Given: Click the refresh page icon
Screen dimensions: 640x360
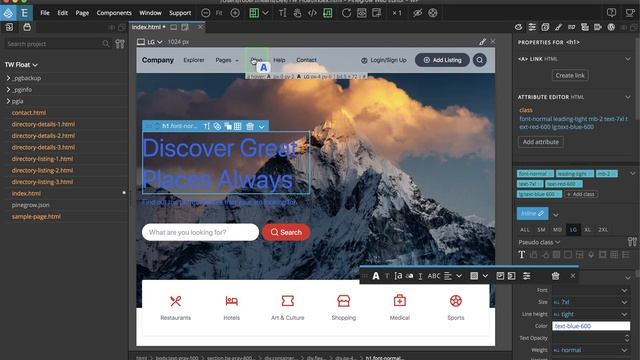Looking at the screenshot, I should click(x=346, y=13).
